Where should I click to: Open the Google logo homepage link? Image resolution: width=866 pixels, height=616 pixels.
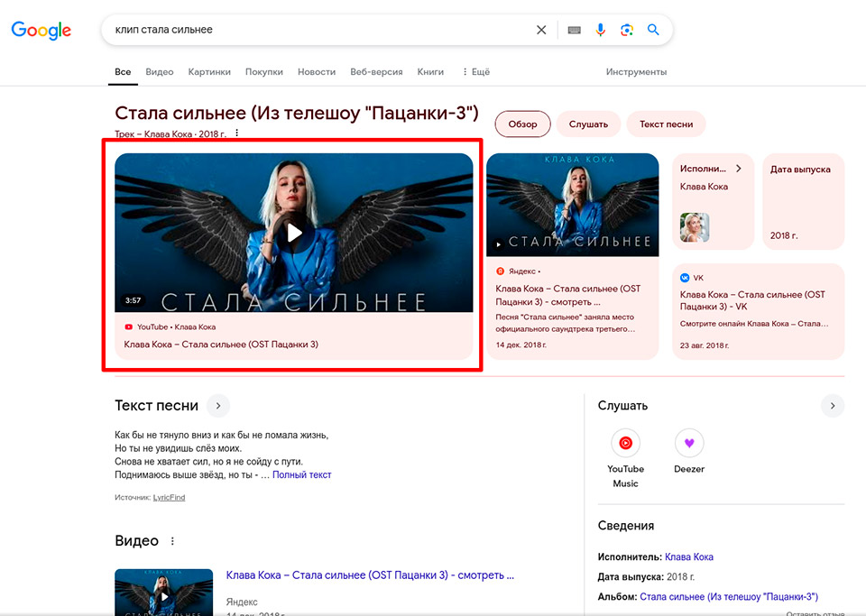point(41,31)
